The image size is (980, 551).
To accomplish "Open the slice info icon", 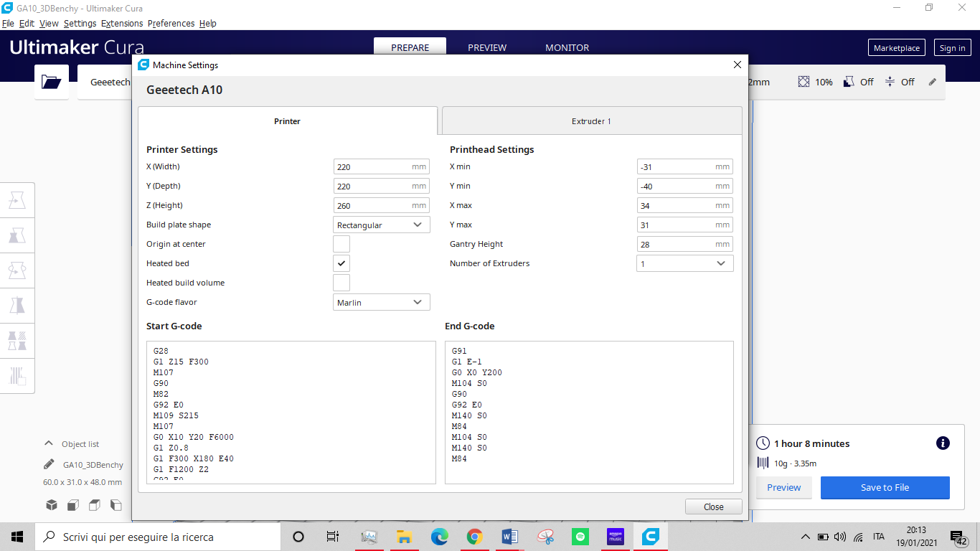I will point(943,443).
